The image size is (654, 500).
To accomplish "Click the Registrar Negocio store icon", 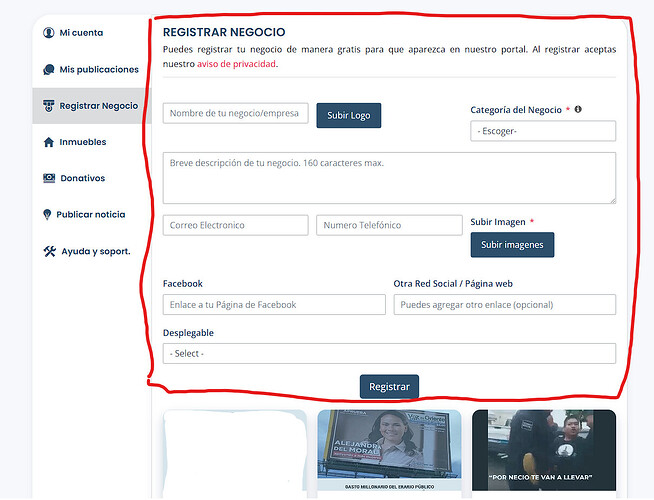I will pyautogui.click(x=49, y=106).
